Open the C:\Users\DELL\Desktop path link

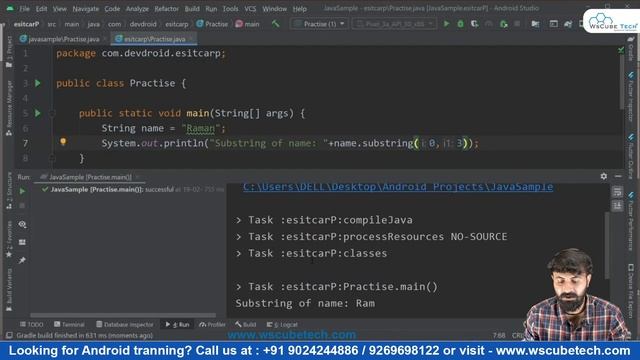398,187
